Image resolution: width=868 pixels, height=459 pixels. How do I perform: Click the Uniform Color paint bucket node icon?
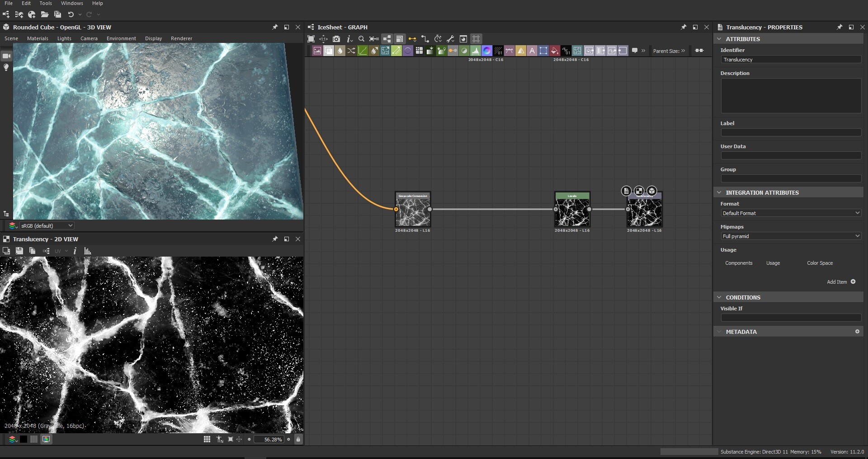coord(555,51)
